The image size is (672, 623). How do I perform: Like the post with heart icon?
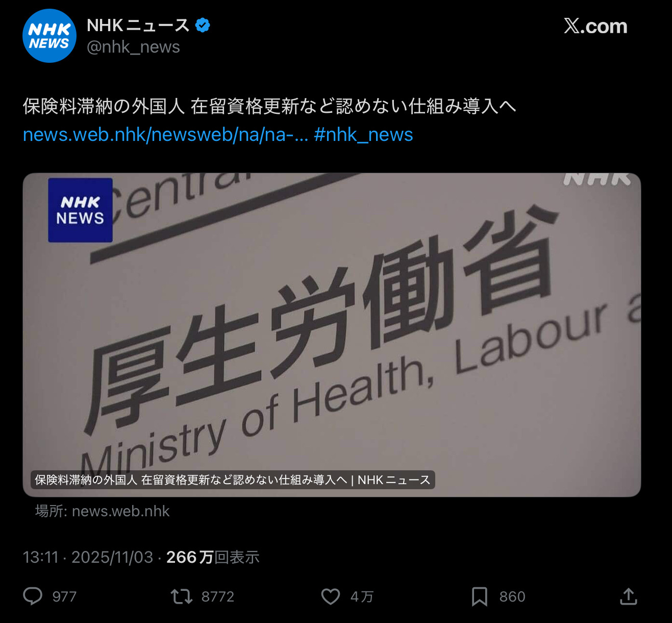point(331,596)
